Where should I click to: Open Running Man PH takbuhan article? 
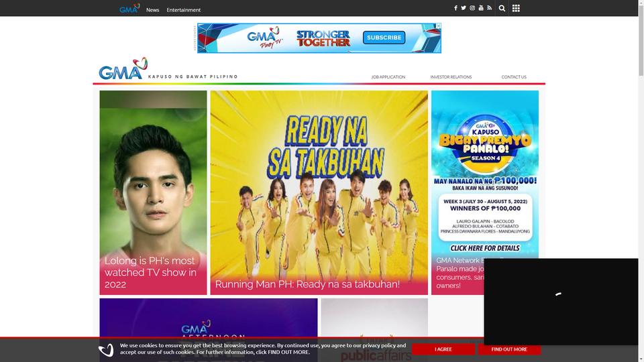point(319,192)
